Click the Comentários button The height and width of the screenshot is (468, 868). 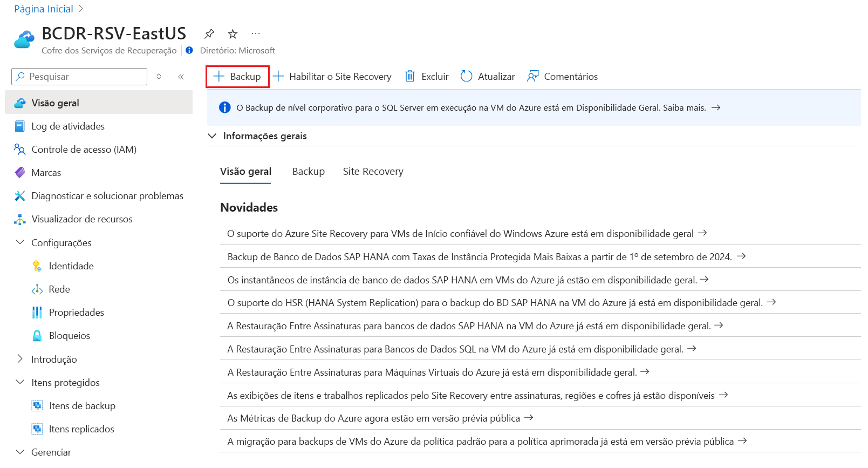point(563,77)
